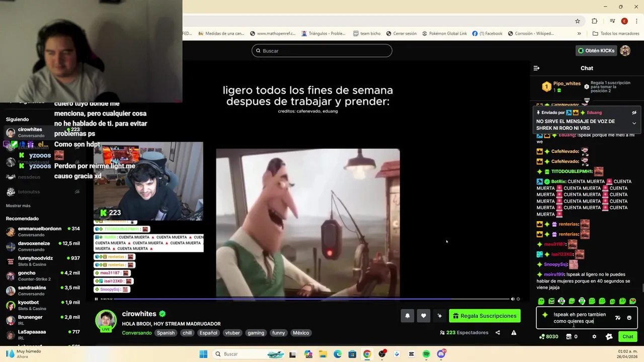
Task: Share the stream via share icon
Action: [x=498, y=332]
